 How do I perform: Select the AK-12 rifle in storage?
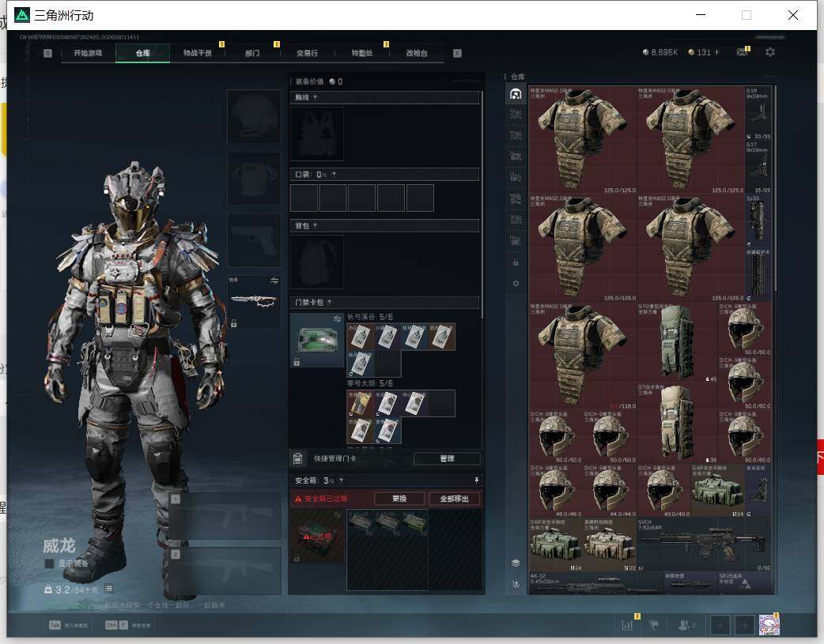596,584
